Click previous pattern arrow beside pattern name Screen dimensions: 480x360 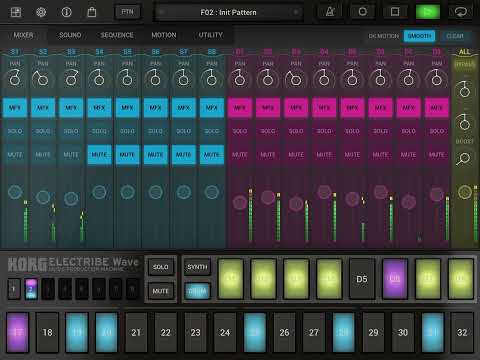(x=161, y=12)
